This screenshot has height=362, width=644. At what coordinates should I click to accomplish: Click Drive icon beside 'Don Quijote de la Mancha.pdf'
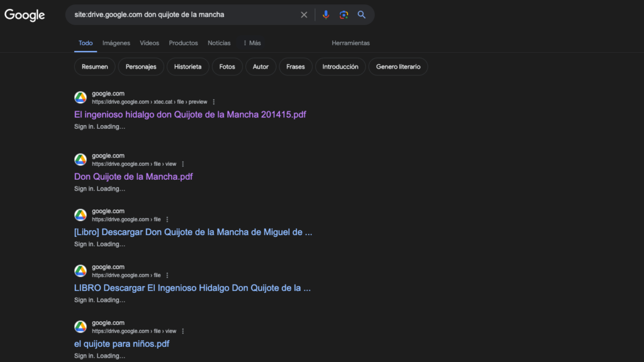tap(80, 159)
